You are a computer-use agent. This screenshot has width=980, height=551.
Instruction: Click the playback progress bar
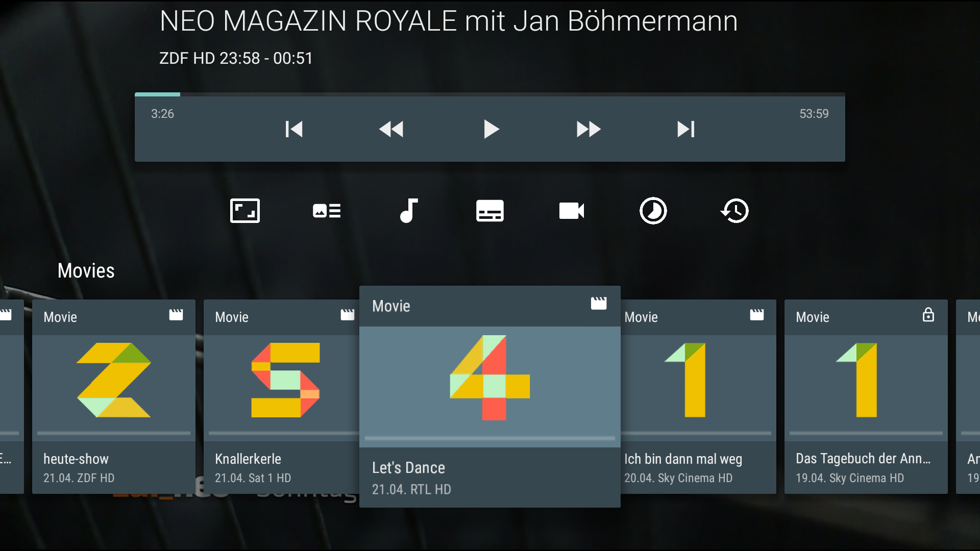tap(490, 94)
